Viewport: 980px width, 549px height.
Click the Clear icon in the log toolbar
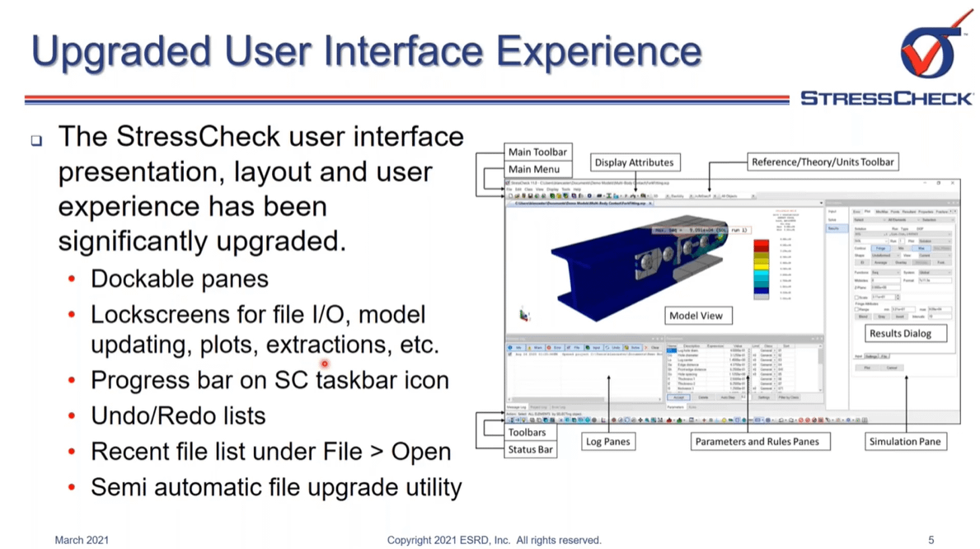pos(653,348)
